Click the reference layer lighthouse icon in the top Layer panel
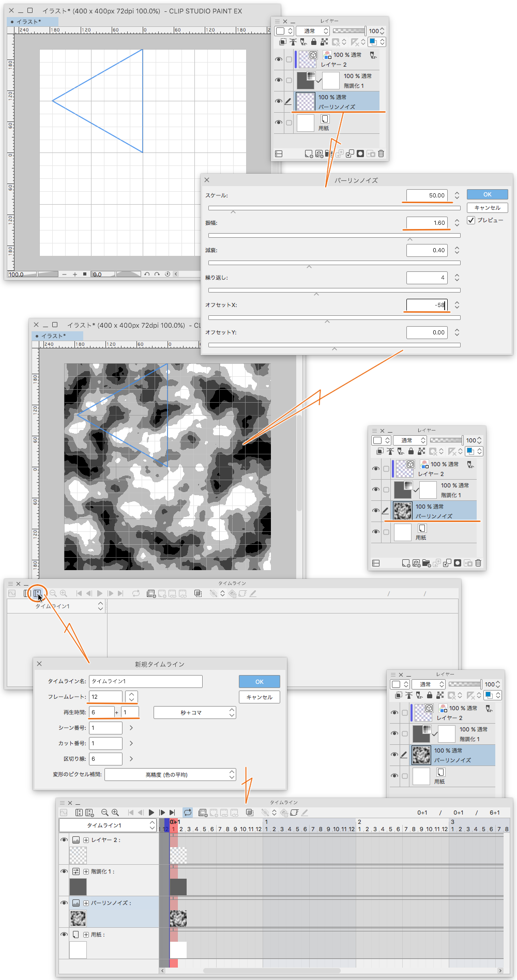Viewport: 517px width, 980px height. click(293, 42)
